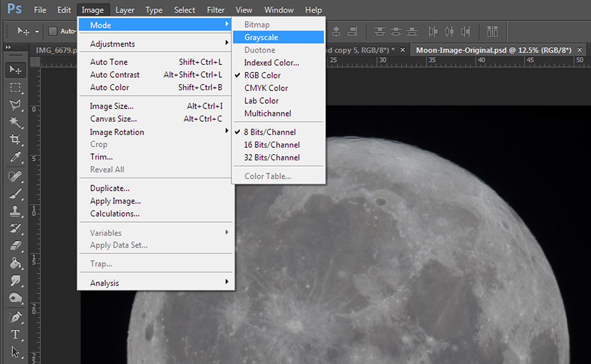Select the Horizontal Type tool
591x364 pixels.
15,334
